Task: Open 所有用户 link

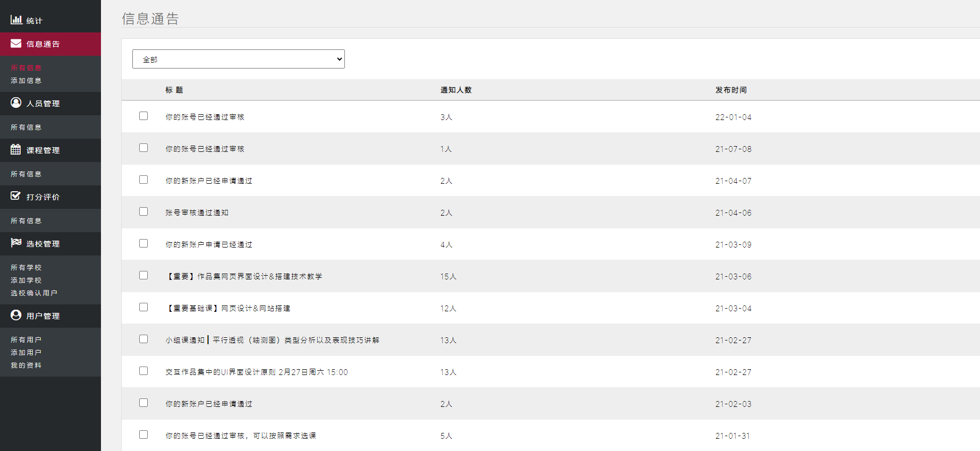Action: tap(26, 340)
